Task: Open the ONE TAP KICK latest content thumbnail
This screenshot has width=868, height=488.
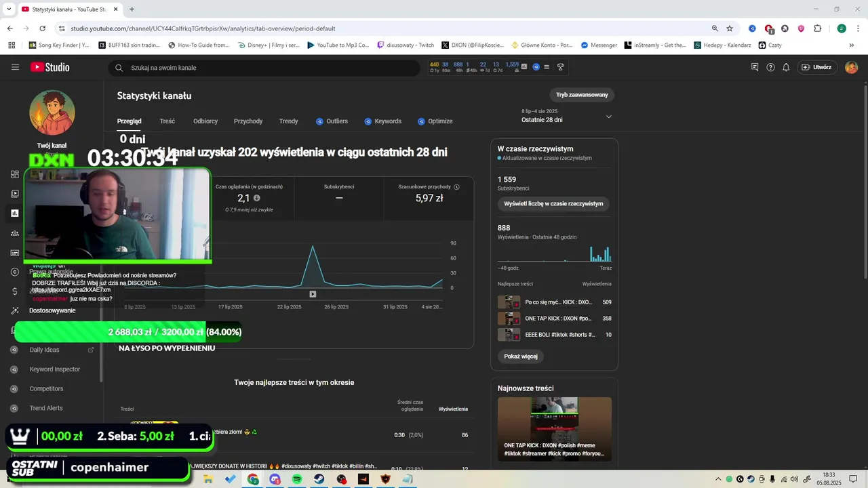Action: pos(555,430)
